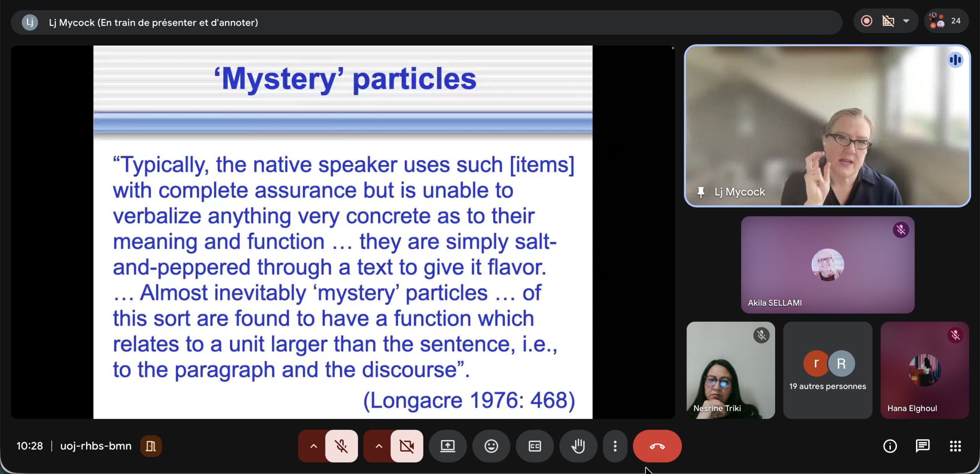This screenshot has height=474, width=980.
Task: Expand audio settings chevron beside microphone
Action: [314, 446]
